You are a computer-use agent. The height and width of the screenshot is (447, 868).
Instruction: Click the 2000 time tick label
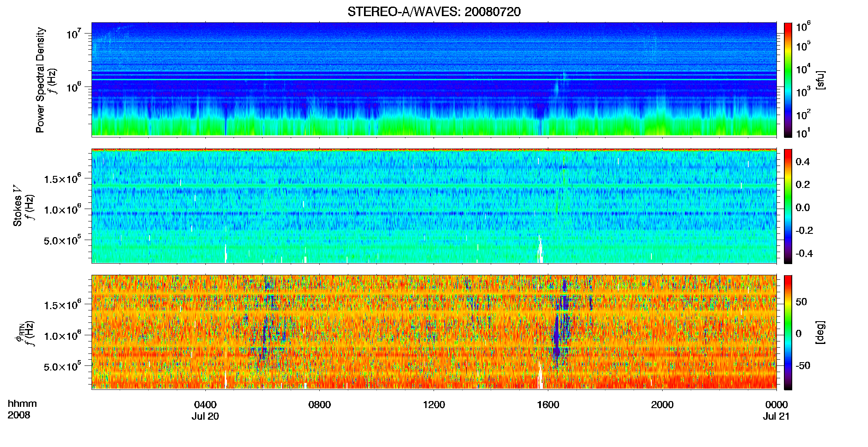(x=662, y=405)
